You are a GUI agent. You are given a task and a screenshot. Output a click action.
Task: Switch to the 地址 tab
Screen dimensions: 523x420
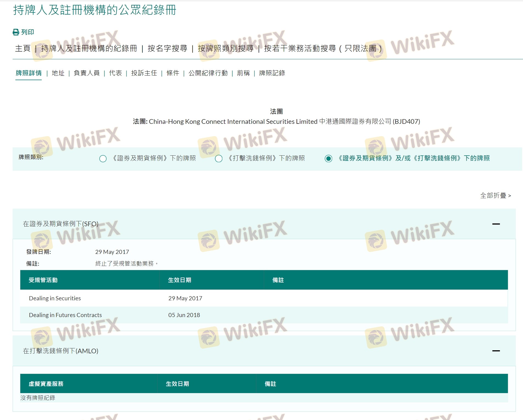pos(58,73)
